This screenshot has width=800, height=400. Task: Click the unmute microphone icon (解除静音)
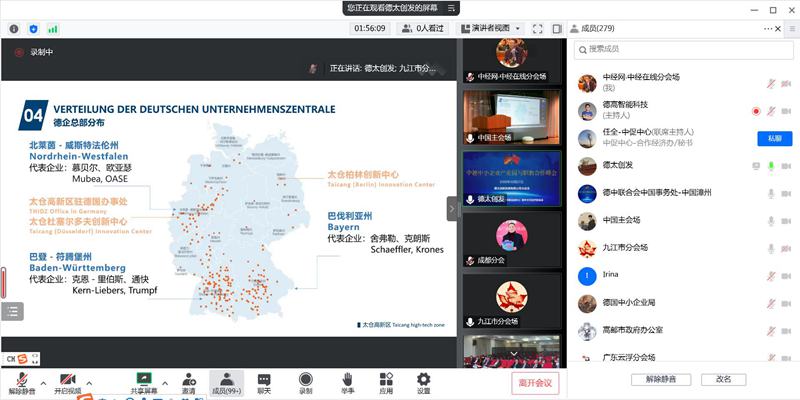[x=18, y=380]
